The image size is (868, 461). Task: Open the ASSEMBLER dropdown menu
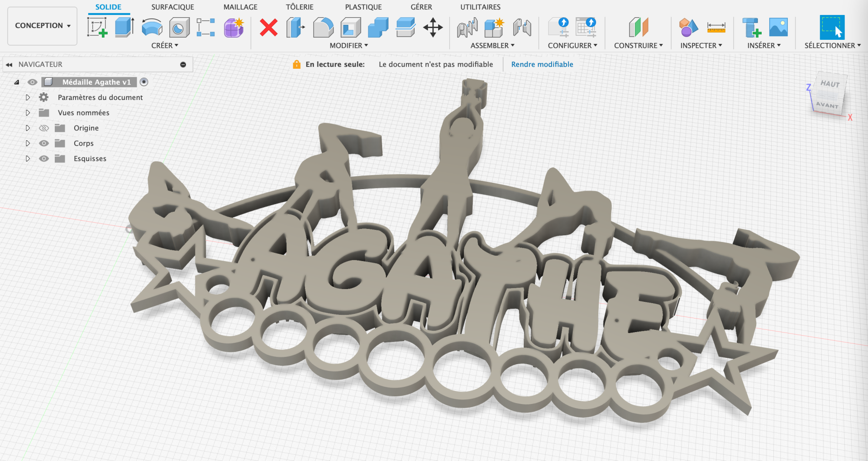(x=492, y=46)
